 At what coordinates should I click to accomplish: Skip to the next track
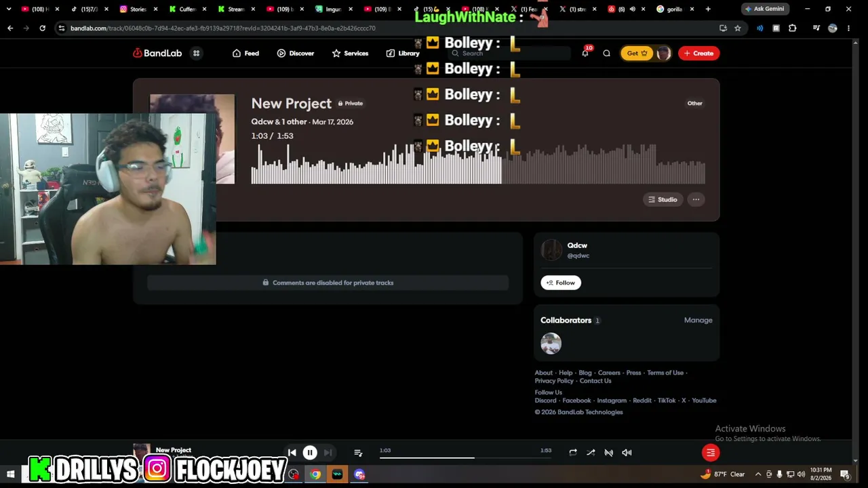(328, 453)
